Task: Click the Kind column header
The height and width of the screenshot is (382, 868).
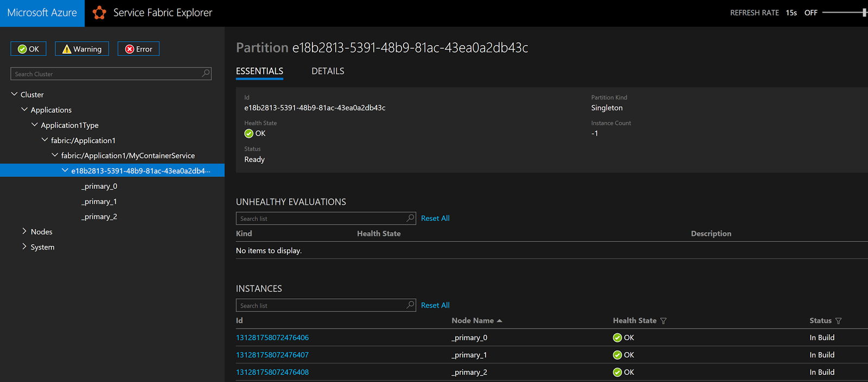Action: pos(244,233)
